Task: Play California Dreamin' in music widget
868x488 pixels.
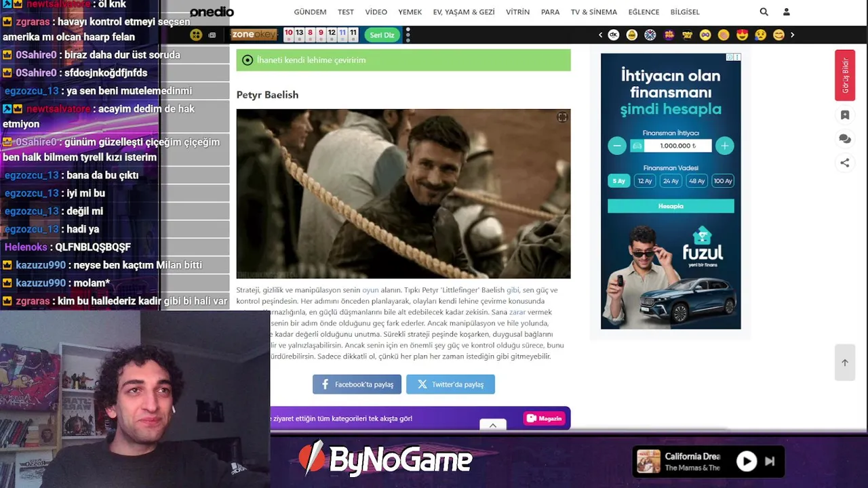Action: [747, 462]
